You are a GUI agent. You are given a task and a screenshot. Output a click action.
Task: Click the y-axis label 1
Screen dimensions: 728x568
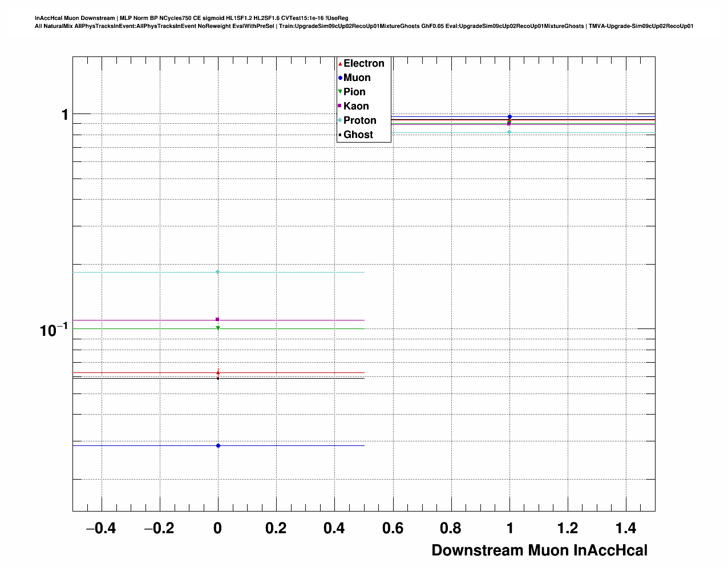pos(64,115)
